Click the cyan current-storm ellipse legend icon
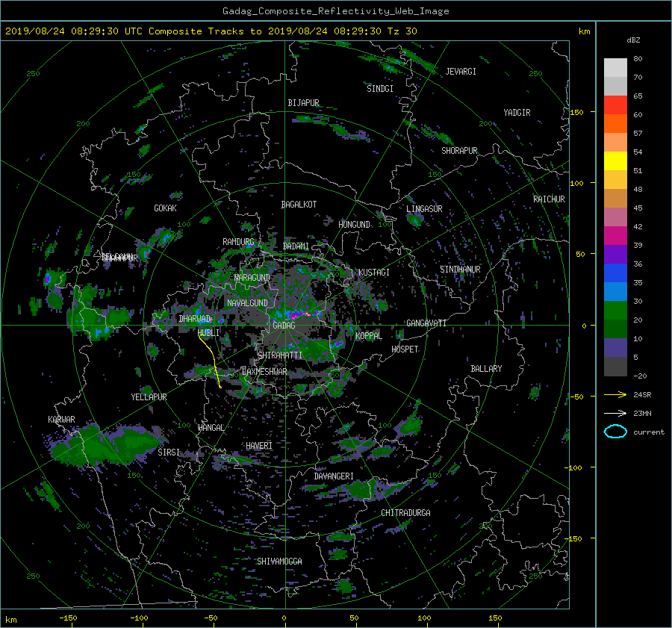Image resolution: width=672 pixels, height=628 pixels. pos(615,432)
